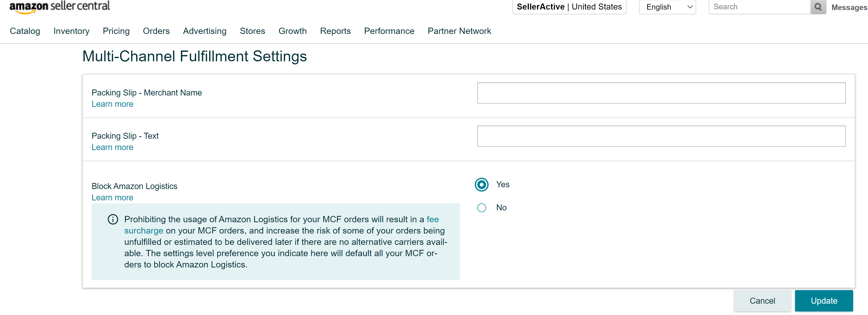Open the Orders menu
This screenshot has width=868, height=315.
(x=156, y=31)
